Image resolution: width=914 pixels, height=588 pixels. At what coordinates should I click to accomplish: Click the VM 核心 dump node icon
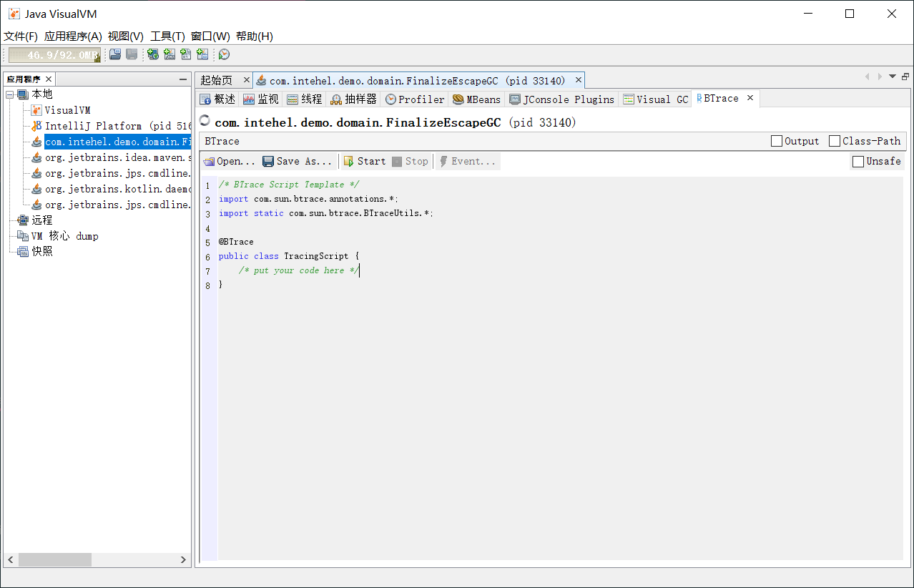pyautogui.click(x=22, y=236)
